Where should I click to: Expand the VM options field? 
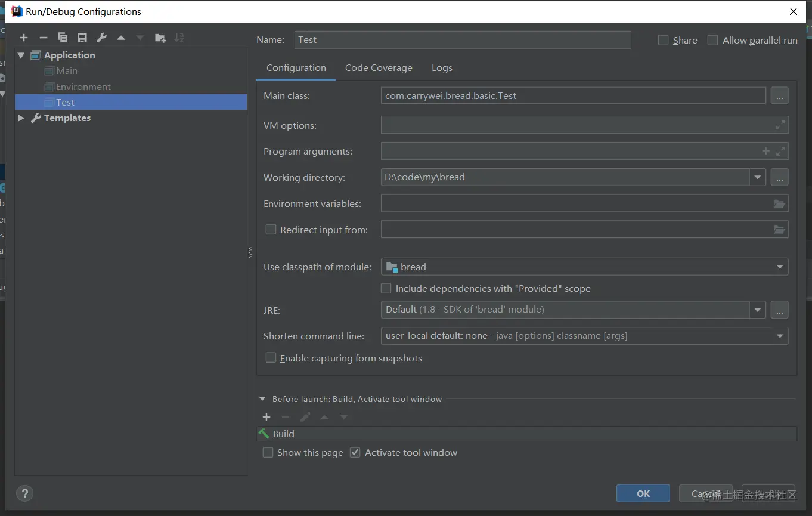[780, 125]
